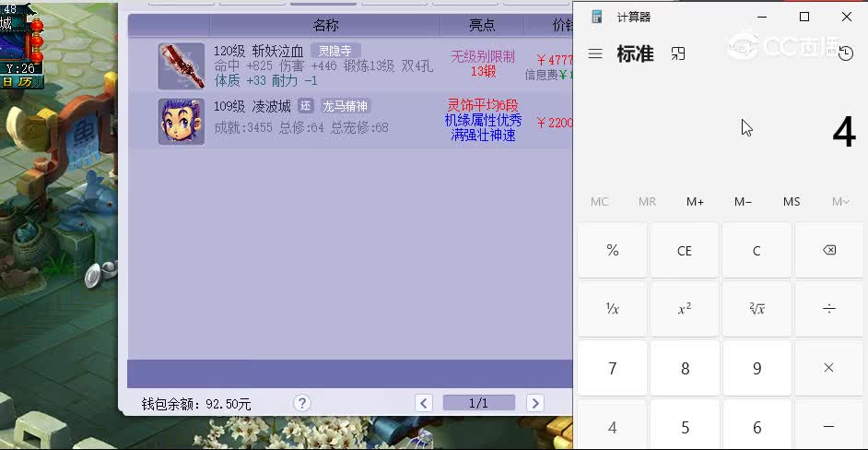The image size is (868, 450).
Task: Toggle keep-on-top mode icon in calculator
Action: pyautogui.click(x=677, y=53)
